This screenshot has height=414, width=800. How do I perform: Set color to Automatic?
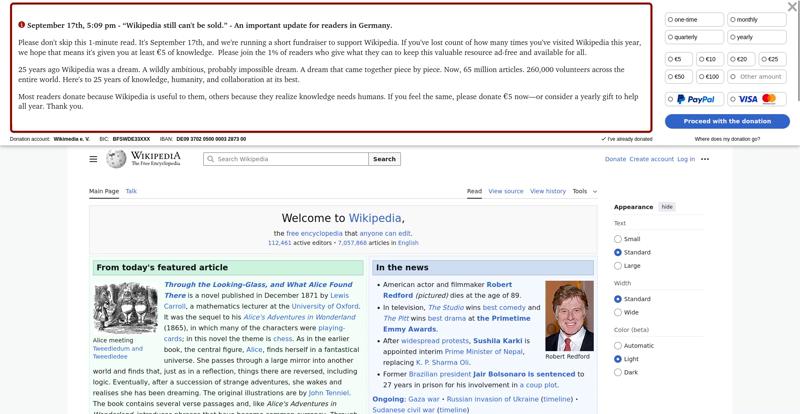[x=618, y=346]
